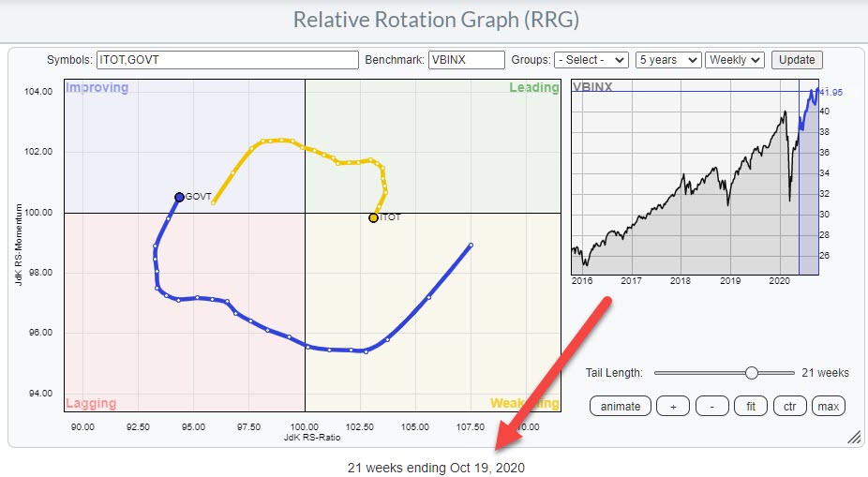Center the chart using ctr button
868x477 pixels.
tap(789, 406)
